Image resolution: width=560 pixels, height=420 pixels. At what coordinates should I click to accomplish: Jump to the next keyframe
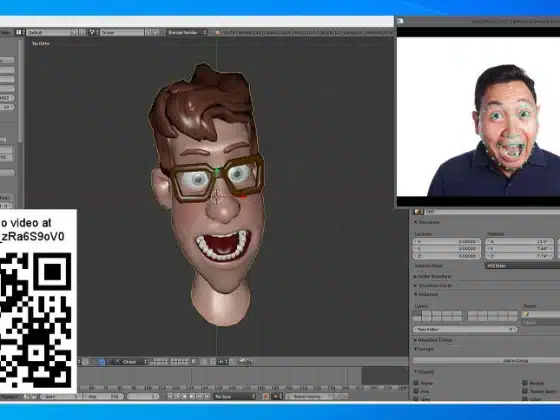click(x=199, y=396)
